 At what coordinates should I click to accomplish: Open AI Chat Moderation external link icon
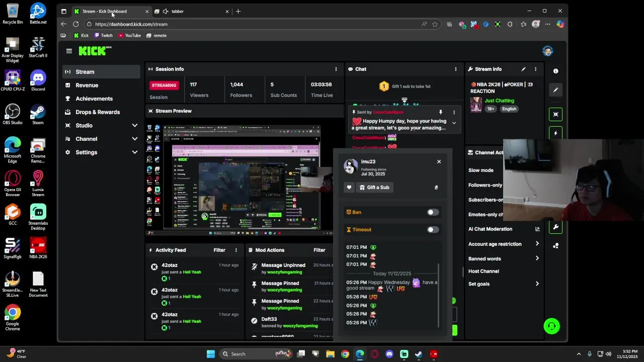[x=537, y=229]
